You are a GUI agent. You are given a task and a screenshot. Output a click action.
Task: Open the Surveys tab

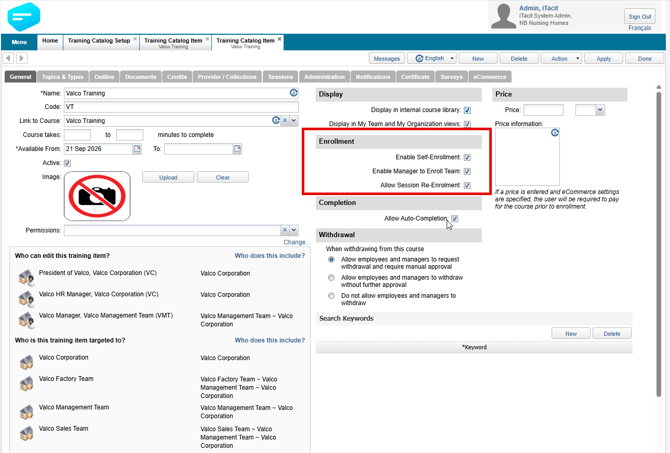pos(452,77)
